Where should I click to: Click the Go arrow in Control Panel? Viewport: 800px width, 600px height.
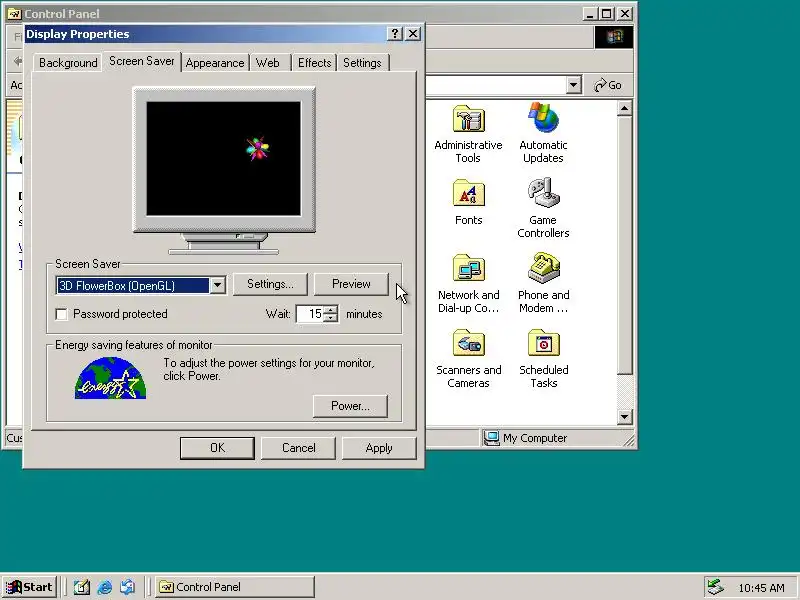coord(608,85)
